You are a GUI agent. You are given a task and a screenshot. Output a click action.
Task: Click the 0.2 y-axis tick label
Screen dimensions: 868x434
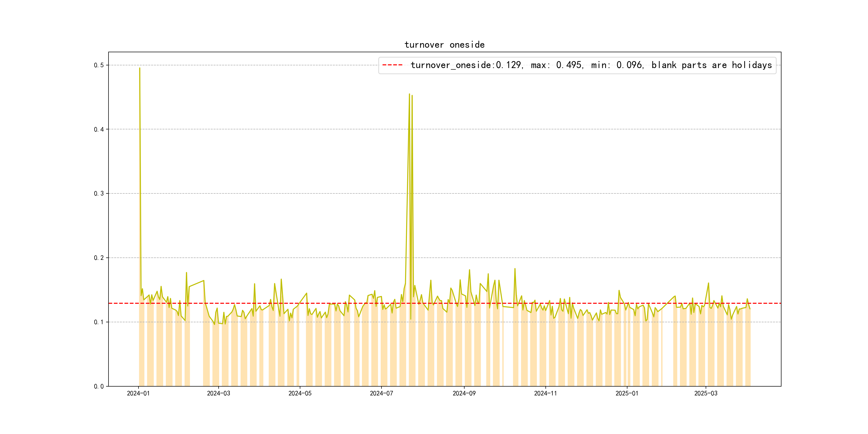pos(99,258)
